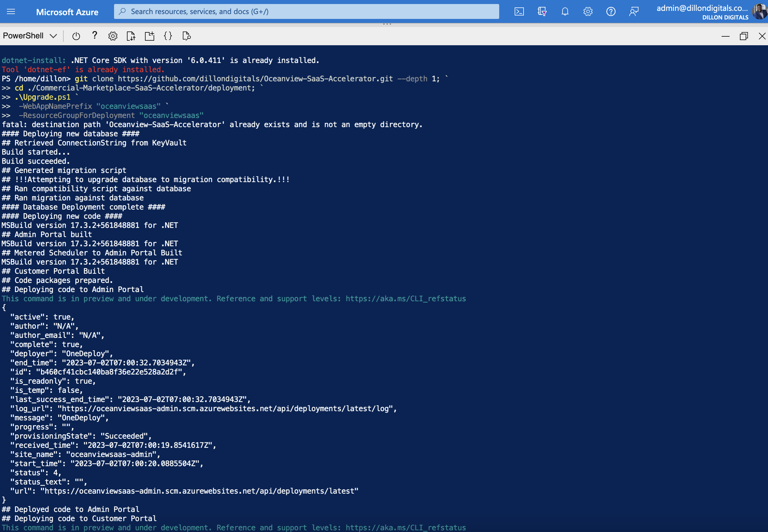Expand the PowerShell shell selector dropdown
768x532 pixels.
pyautogui.click(x=30, y=36)
